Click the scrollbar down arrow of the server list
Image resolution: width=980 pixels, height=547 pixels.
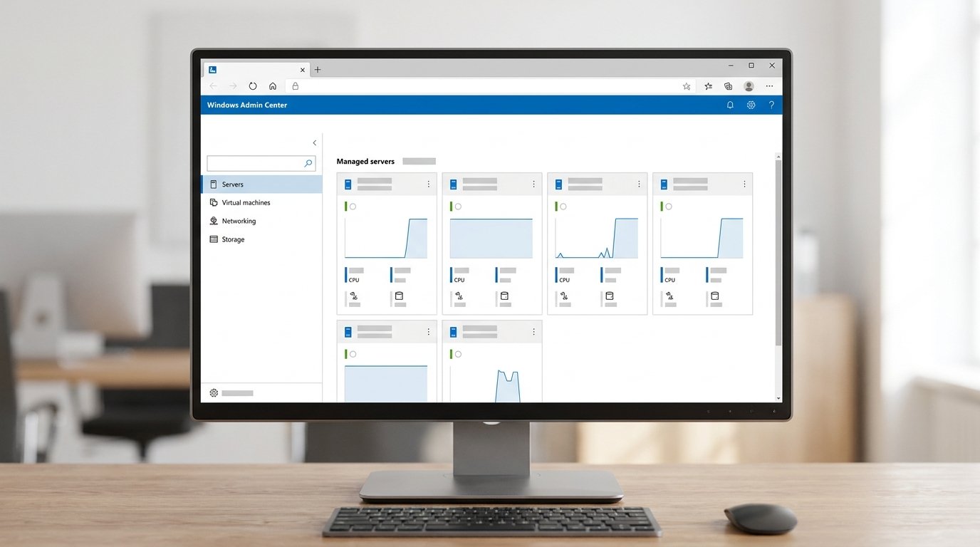[x=778, y=398]
